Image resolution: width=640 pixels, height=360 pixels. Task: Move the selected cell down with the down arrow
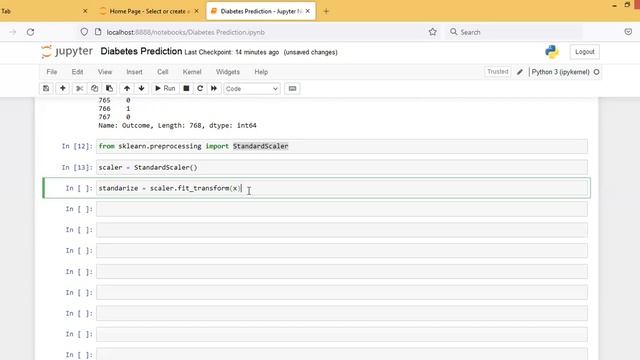141,89
